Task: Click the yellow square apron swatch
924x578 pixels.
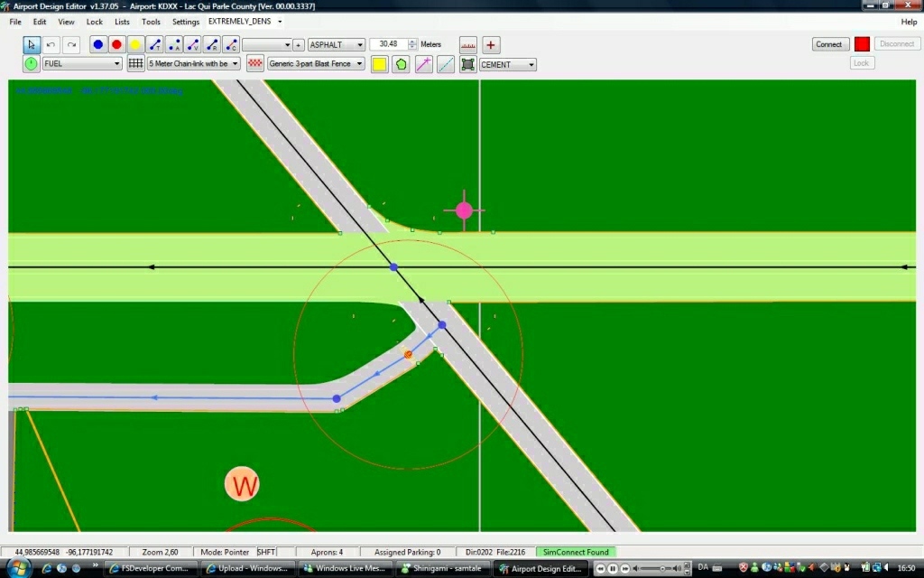Action: [380, 64]
